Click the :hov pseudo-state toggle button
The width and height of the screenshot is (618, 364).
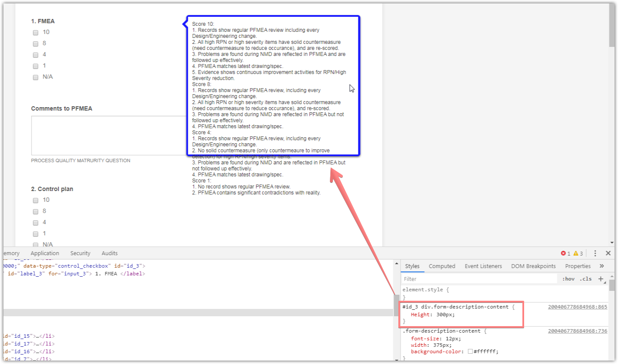click(x=568, y=278)
